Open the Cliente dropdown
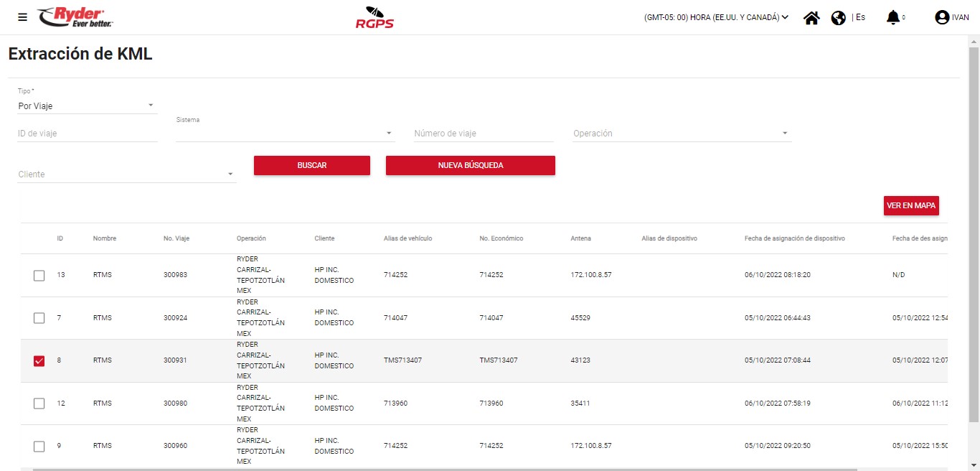Viewport: 980px width, 471px height. (126, 174)
